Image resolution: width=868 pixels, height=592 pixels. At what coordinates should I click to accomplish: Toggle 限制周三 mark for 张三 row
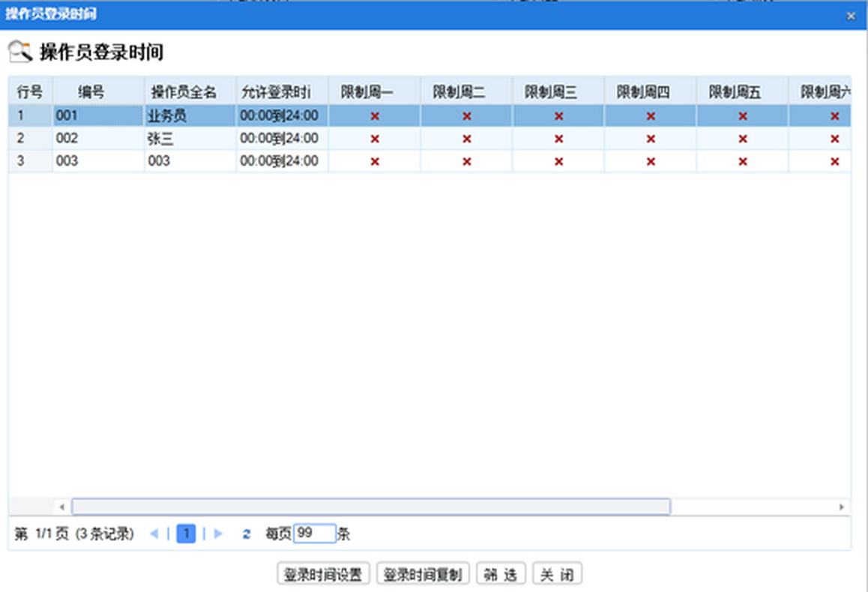click(558, 139)
